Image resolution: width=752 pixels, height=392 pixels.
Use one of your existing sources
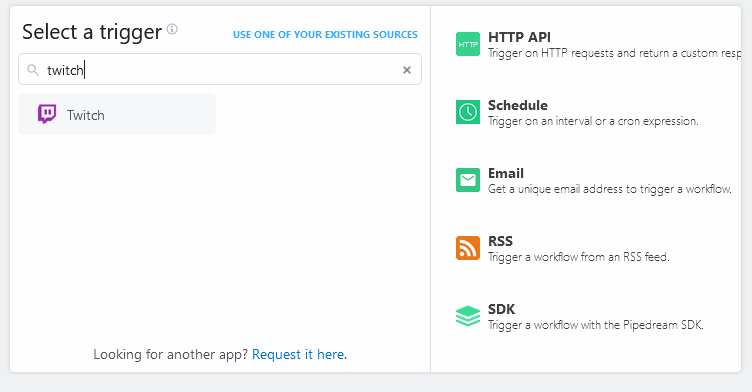coord(325,35)
